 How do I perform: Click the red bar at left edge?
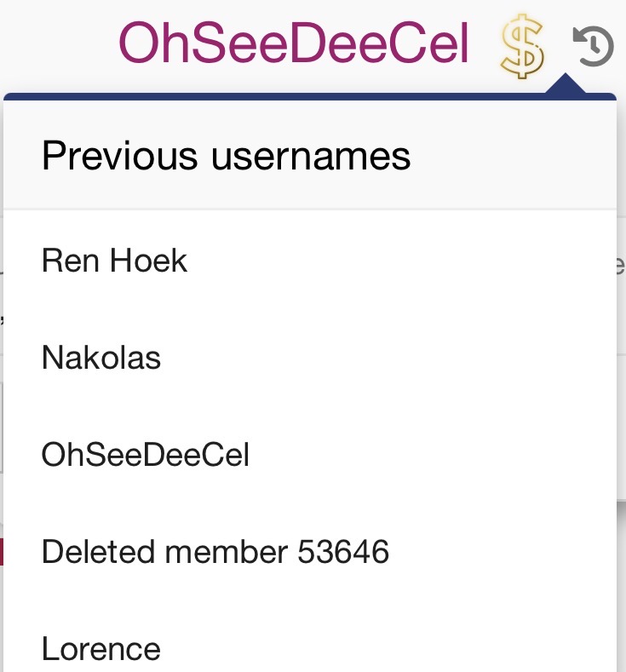pos(2,552)
